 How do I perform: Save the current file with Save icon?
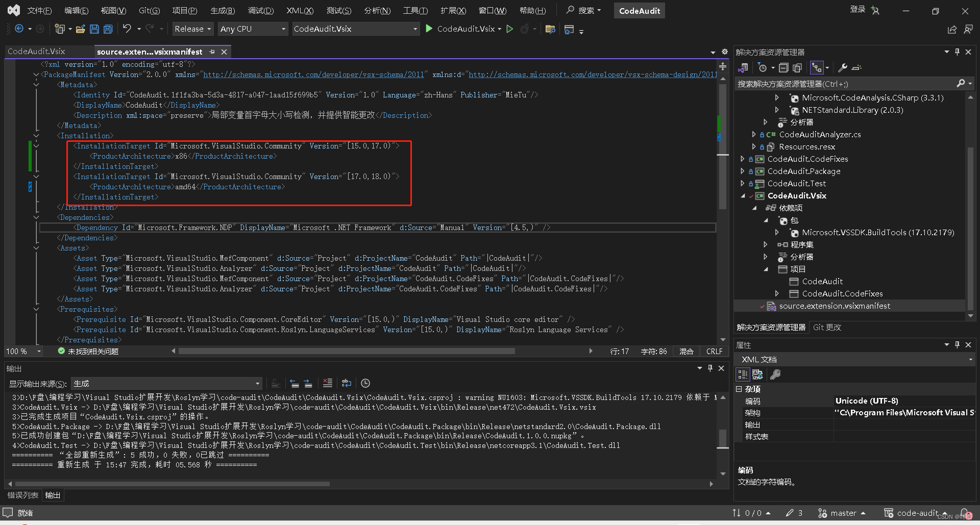click(x=94, y=29)
